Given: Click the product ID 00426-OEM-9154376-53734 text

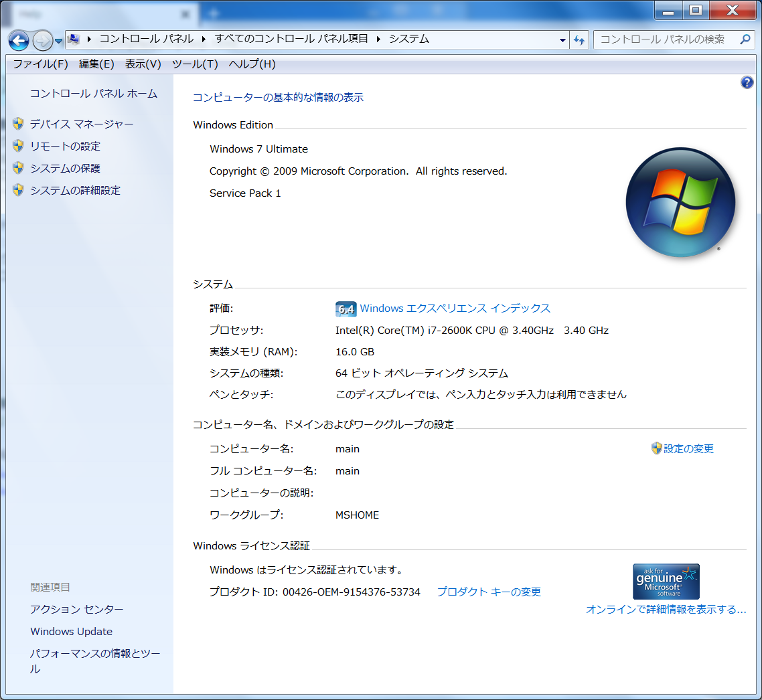Looking at the screenshot, I should click(352, 592).
